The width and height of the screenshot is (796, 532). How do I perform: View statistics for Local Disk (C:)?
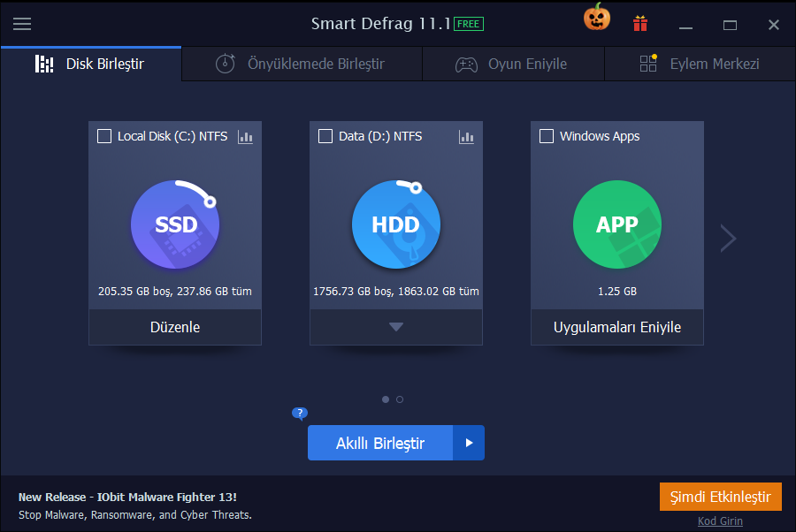(x=245, y=137)
